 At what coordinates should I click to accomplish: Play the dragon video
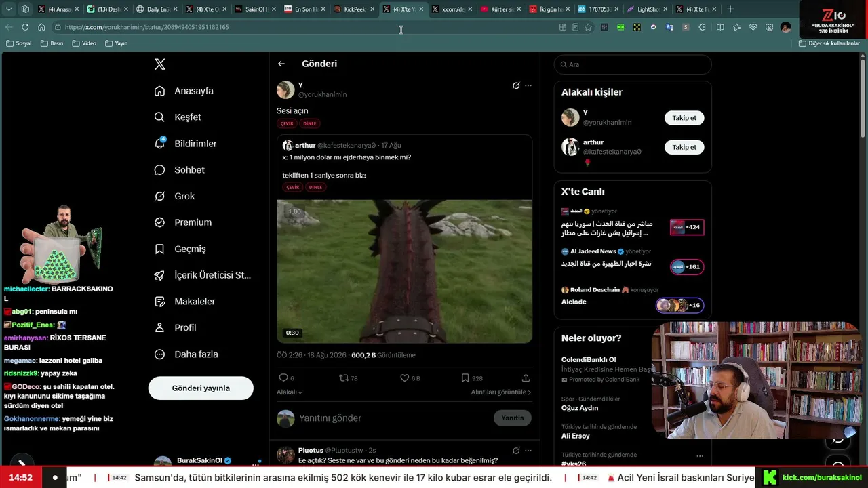404,271
